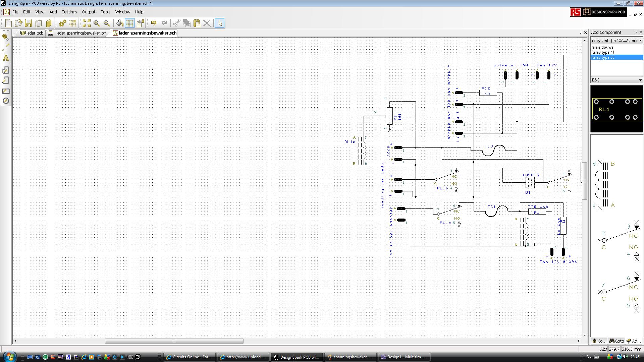Select the Add Connection wire tool
The image size is (644, 362).
5,47
